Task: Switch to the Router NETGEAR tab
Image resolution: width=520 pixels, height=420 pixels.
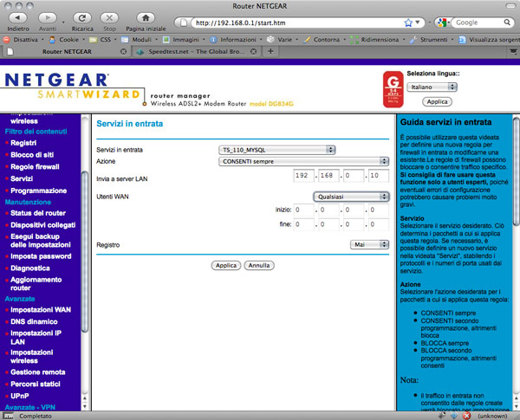Action: pos(67,52)
